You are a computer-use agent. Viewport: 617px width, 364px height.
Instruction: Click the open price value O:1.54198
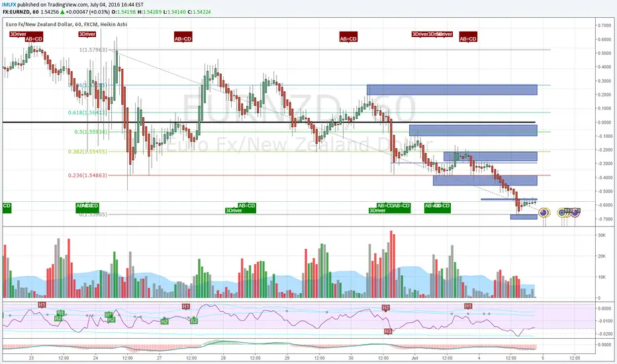pos(124,12)
